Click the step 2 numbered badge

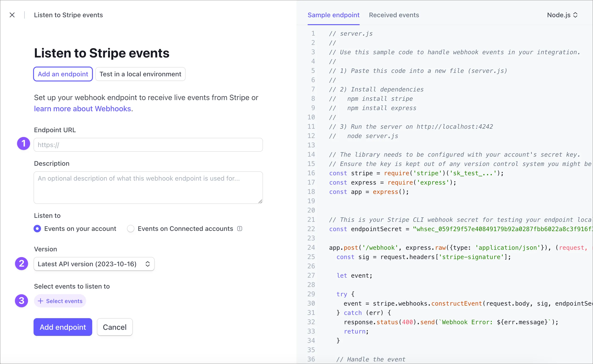[21, 263]
